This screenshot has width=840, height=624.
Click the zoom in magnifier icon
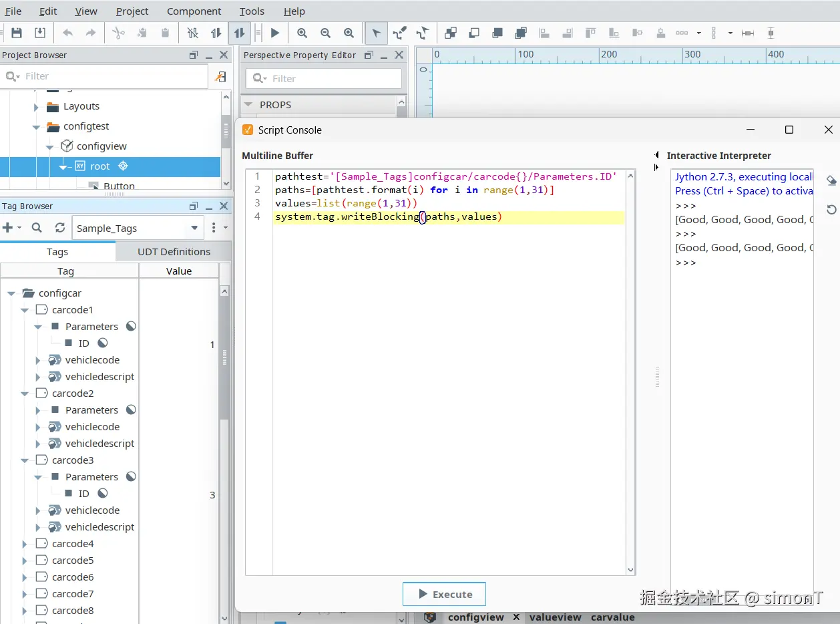pyautogui.click(x=302, y=33)
